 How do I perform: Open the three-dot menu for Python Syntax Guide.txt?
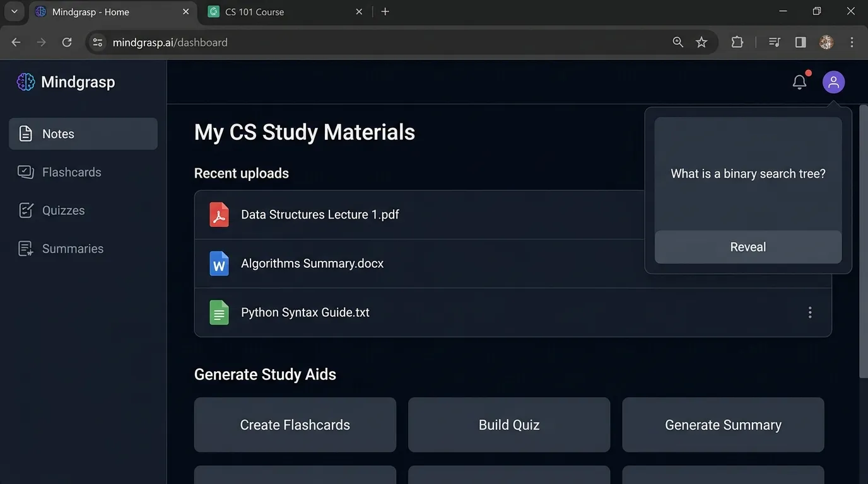[x=810, y=313]
